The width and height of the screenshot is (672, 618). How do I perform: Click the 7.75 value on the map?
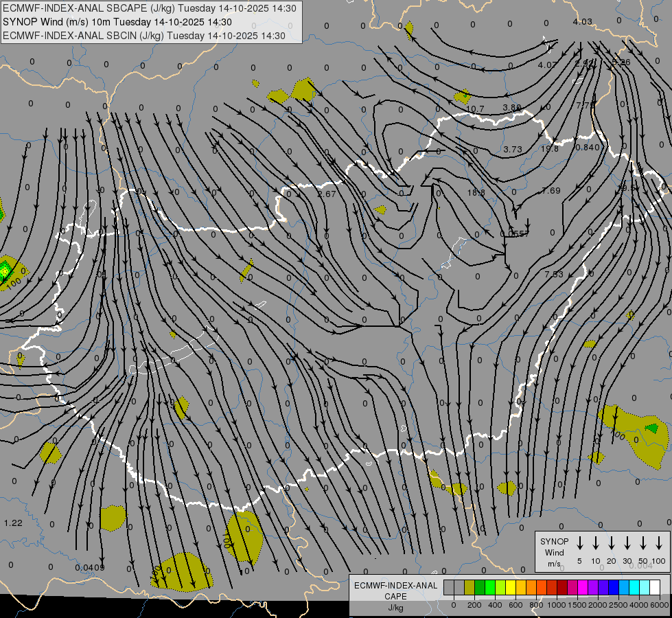586,105
